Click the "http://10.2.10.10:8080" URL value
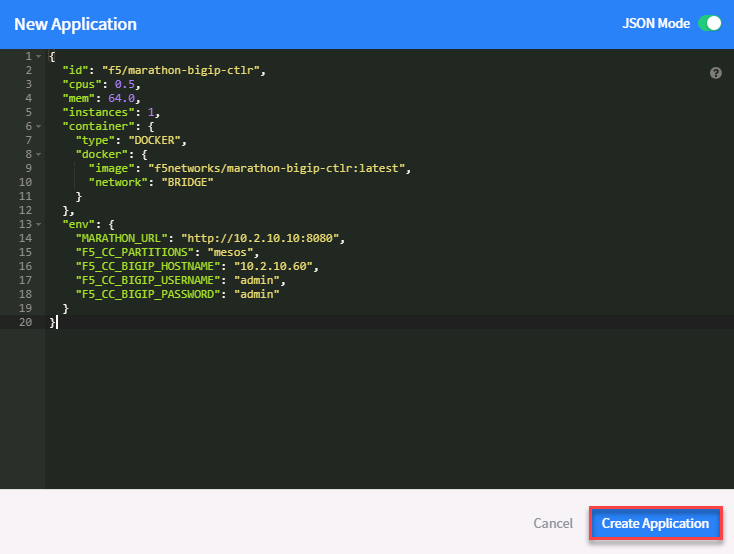734x554 pixels. pos(260,238)
